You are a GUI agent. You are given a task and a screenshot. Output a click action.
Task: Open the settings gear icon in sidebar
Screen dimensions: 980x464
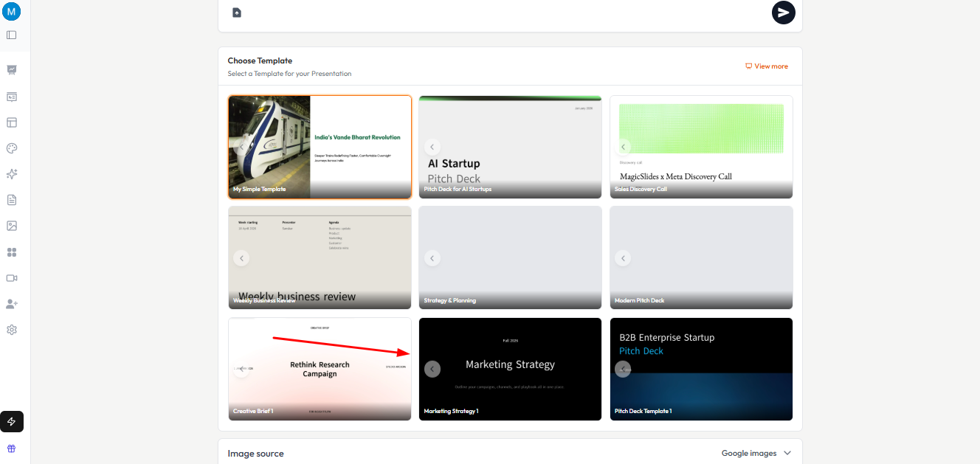pos(12,330)
